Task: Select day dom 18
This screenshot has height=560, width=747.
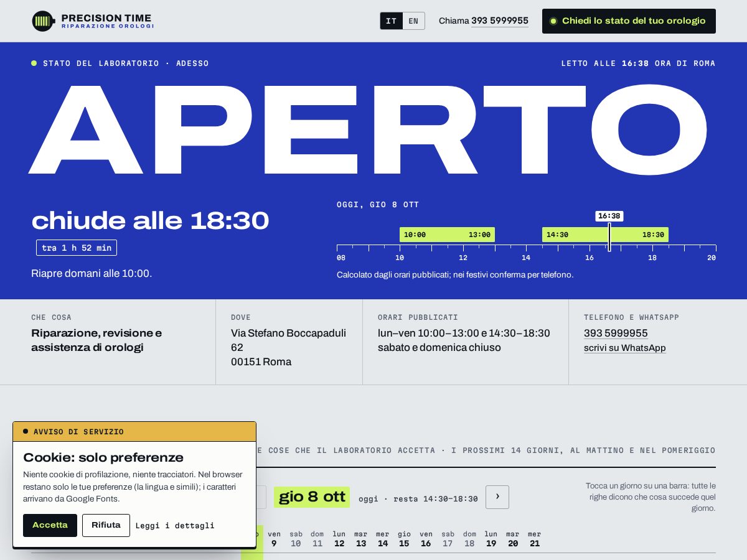Action: [x=469, y=539]
